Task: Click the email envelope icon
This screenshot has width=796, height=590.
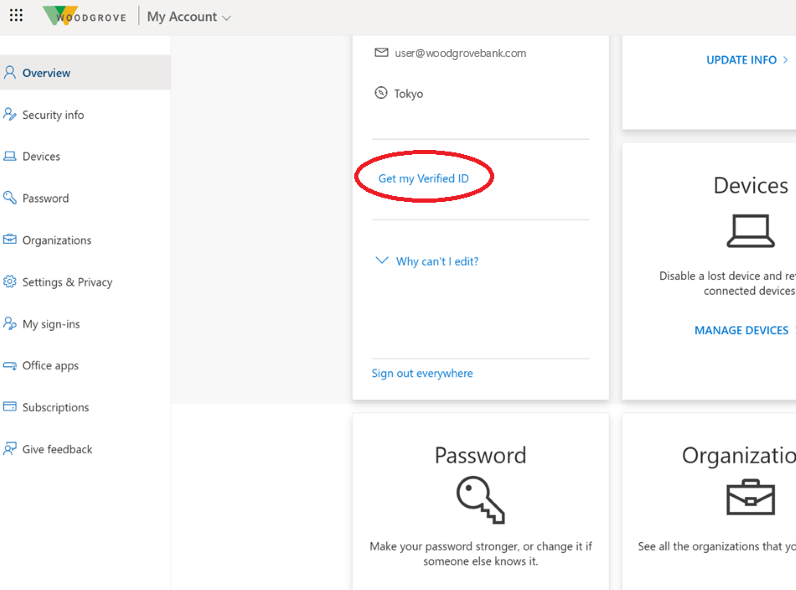Action: tap(381, 52)
